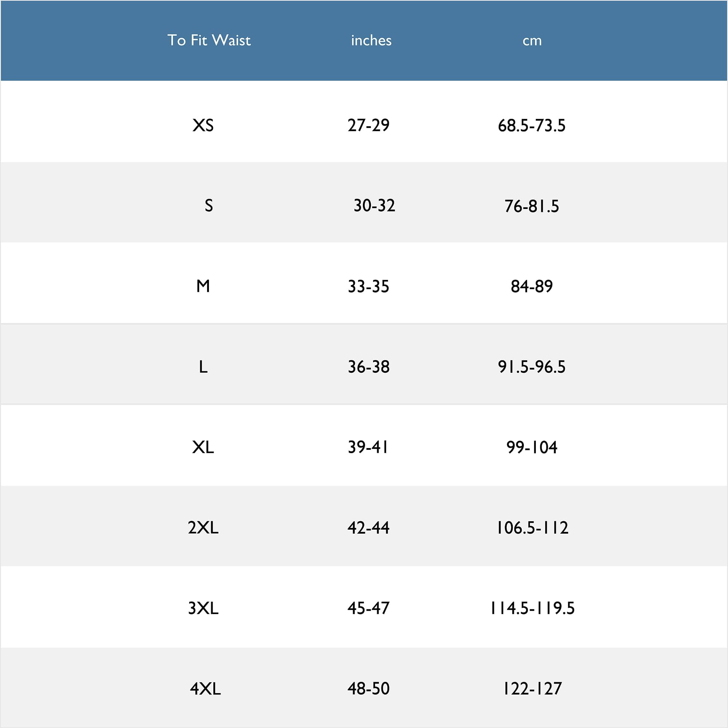Screen dimensions: 728x728
Task: Click the "To Fit Waist" column header
Action: (209, 40)
